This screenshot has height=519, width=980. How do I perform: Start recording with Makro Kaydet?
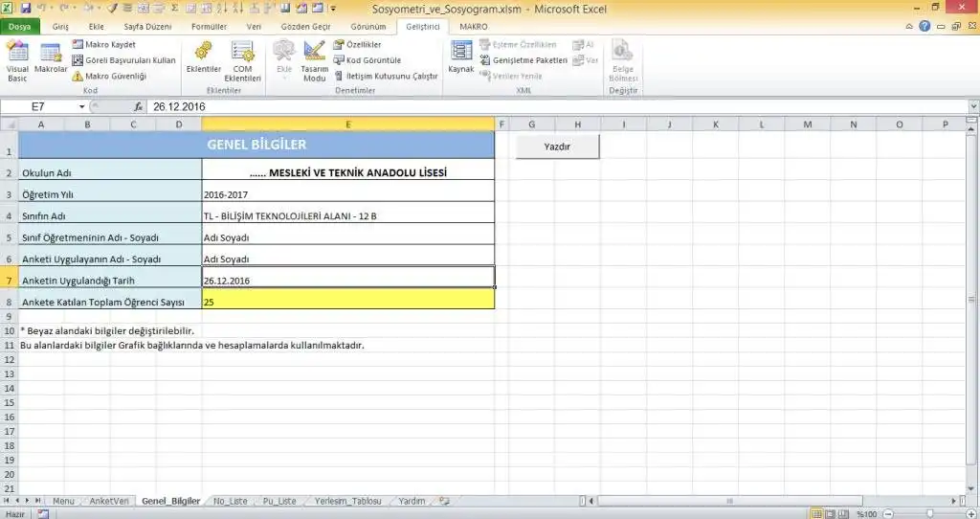pos(103,44)
